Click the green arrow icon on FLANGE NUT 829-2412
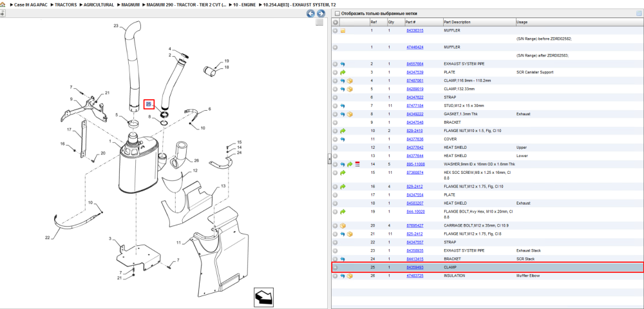This screenshot has width=644, height=309. (343, 186)
